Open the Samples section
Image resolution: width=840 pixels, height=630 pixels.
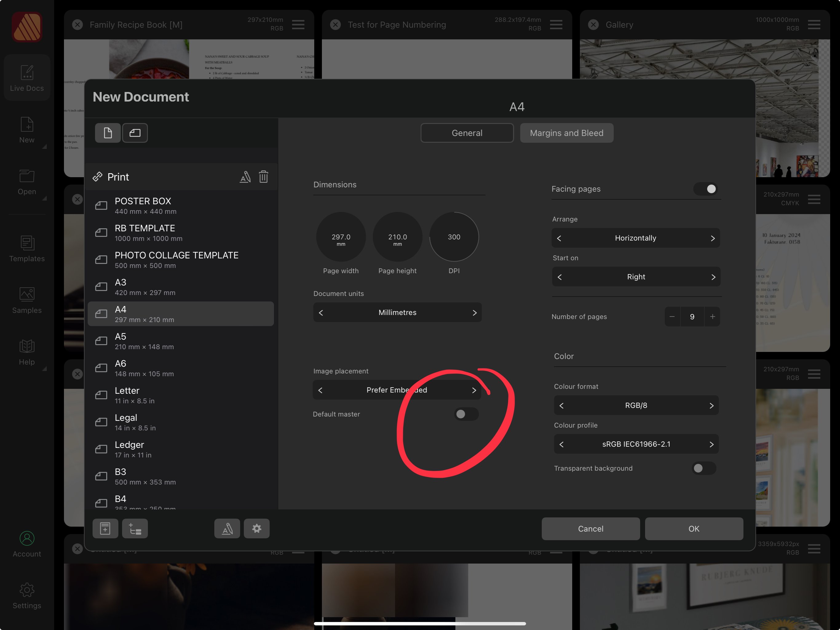coord(26,301)
